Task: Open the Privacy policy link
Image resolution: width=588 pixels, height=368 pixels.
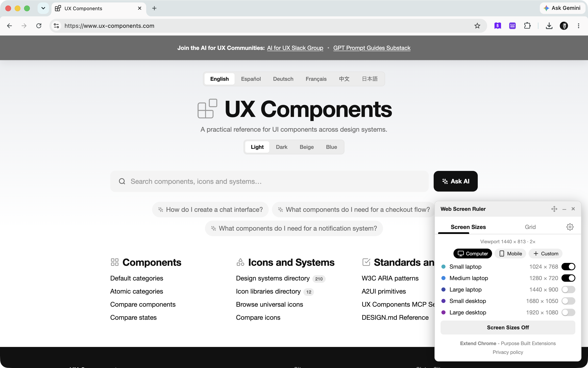Action: pyautogui.click(x=508, y=352)
